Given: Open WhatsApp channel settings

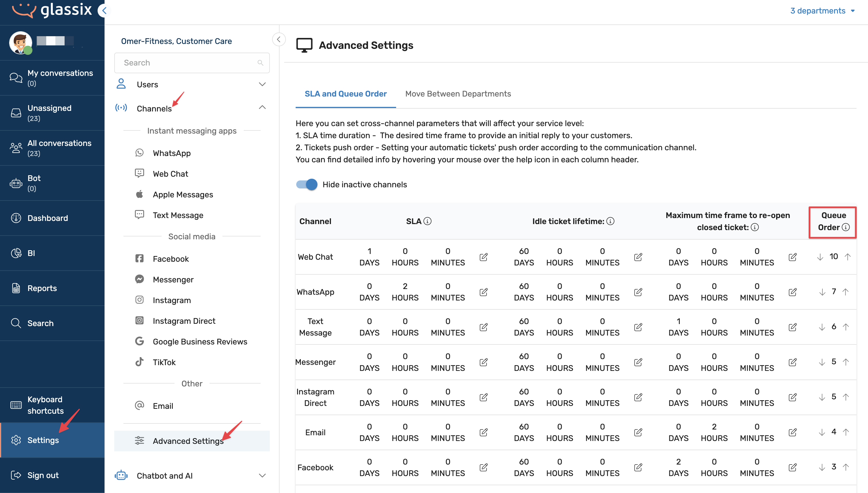Looking at the screenshot, I should pyautogui.click(x=171, y=153).
